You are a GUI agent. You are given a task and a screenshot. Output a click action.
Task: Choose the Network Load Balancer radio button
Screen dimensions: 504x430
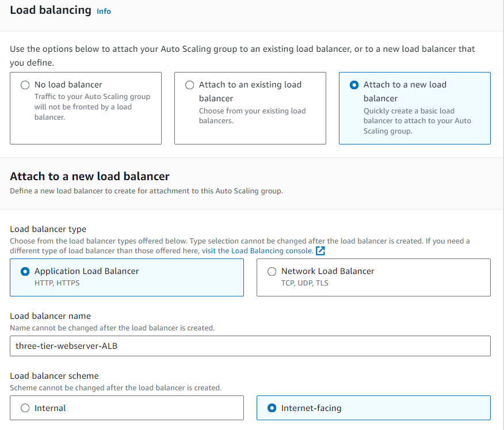click(x=272, y=272)
